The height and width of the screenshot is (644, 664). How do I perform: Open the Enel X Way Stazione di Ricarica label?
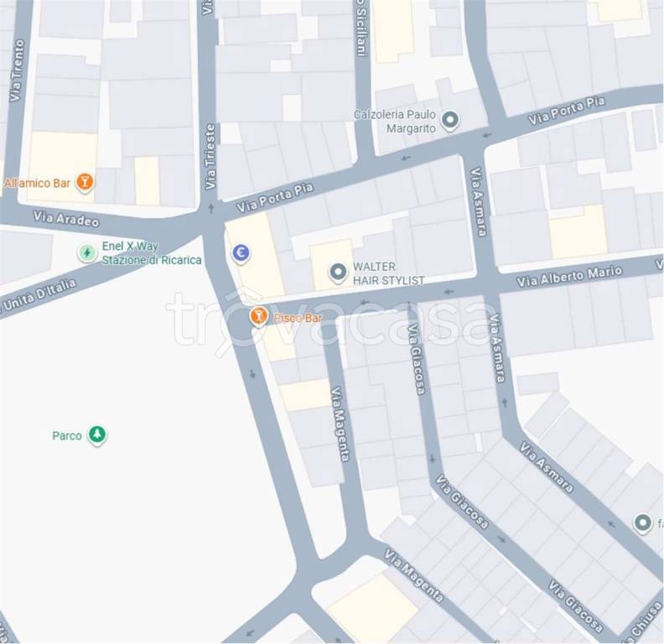(x=152, y=253)
